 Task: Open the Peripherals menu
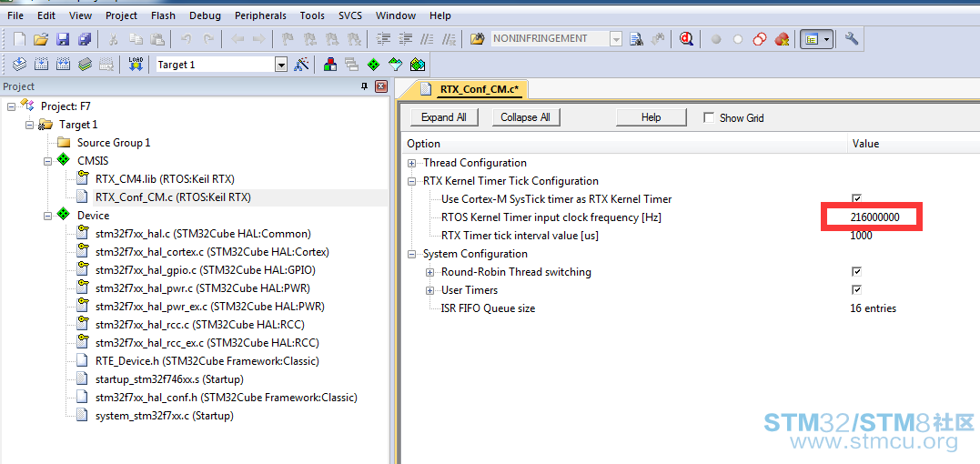pos(260,15)
